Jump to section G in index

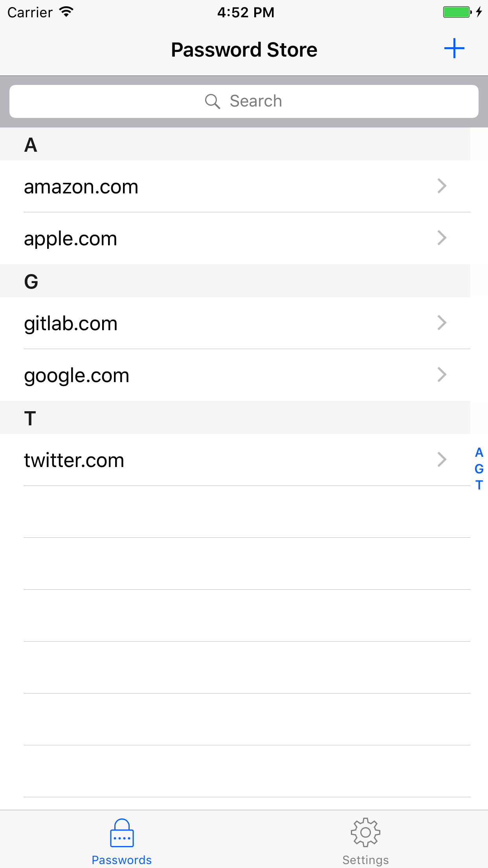tap(479, 469)
